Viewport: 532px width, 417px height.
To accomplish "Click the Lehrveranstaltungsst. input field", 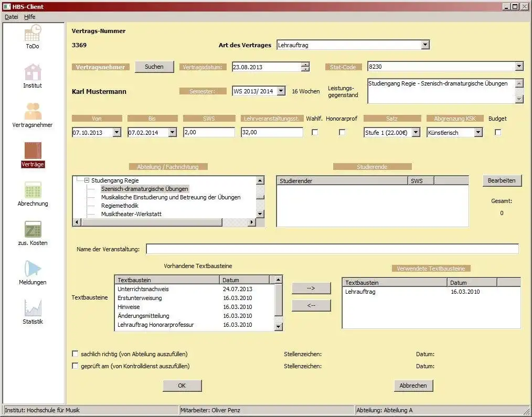I will (272, 132).
